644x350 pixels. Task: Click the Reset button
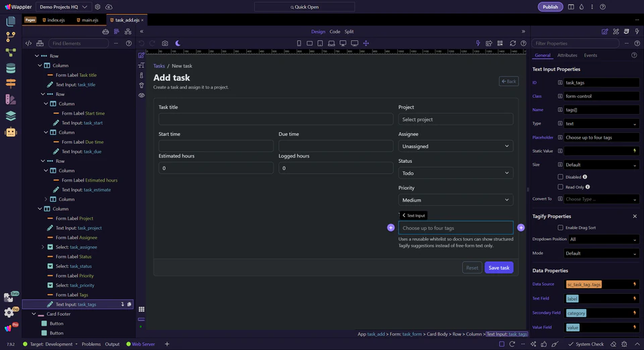(472, 268)
